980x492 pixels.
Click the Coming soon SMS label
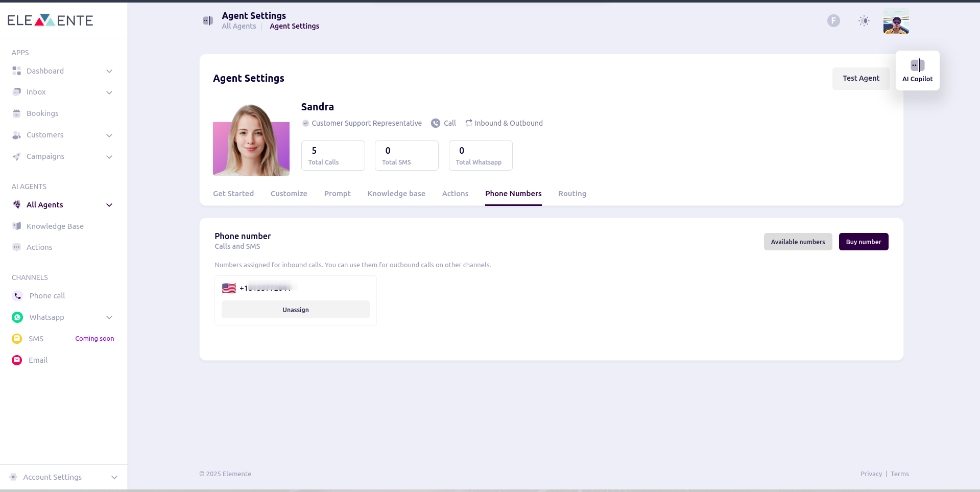pyautogui.click(x=94, y=339)
